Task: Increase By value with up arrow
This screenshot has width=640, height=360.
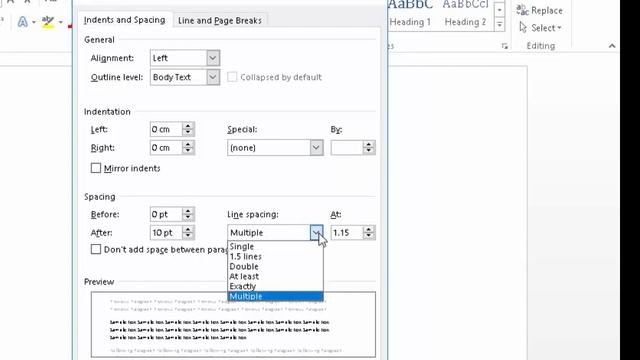Action: coord(369,144)
